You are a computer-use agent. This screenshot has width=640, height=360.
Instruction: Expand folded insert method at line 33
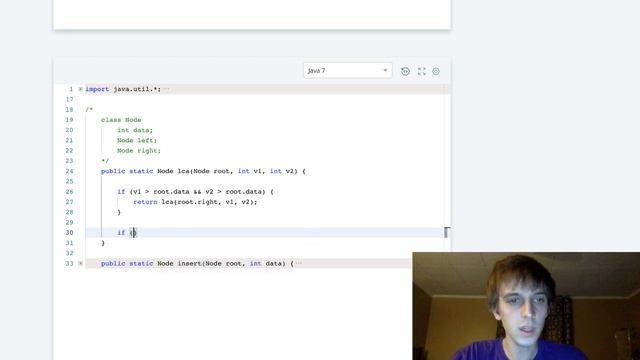pyautogui.click(x=80, y=263)
